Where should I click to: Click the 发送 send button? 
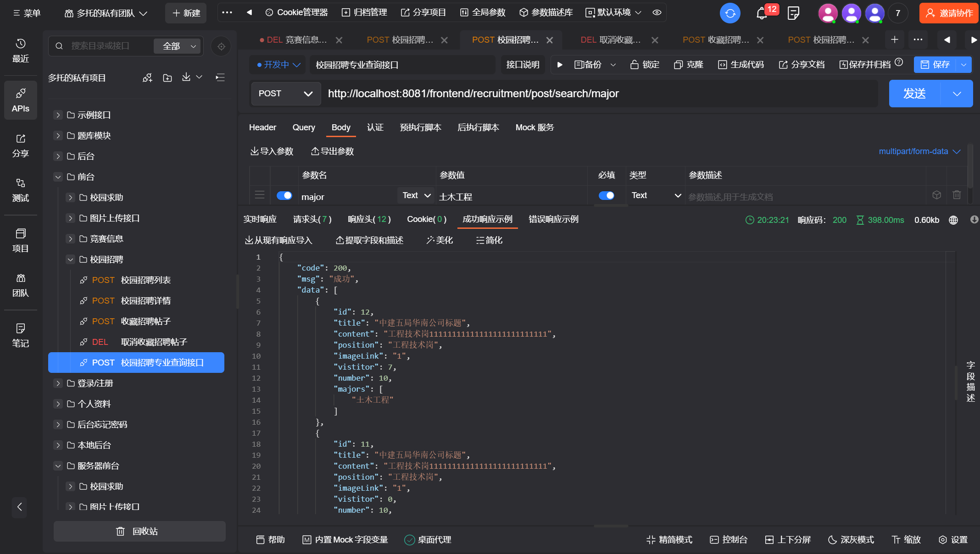(x=914, y=94)
